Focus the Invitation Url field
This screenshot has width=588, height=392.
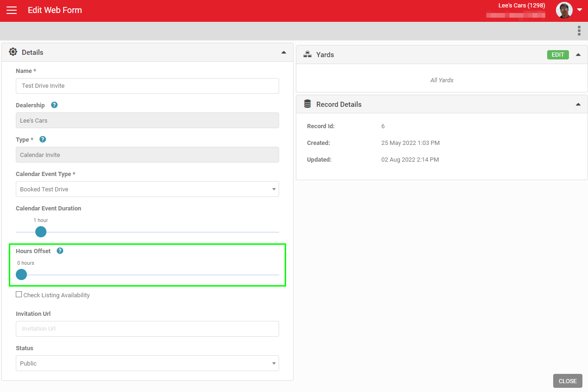[147, 329]
